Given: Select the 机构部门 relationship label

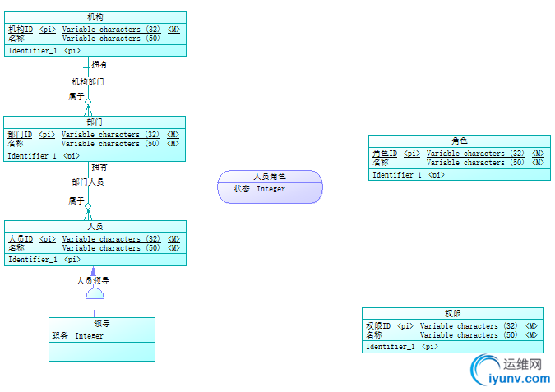Looking at the screenshot, I should (88, 81).
